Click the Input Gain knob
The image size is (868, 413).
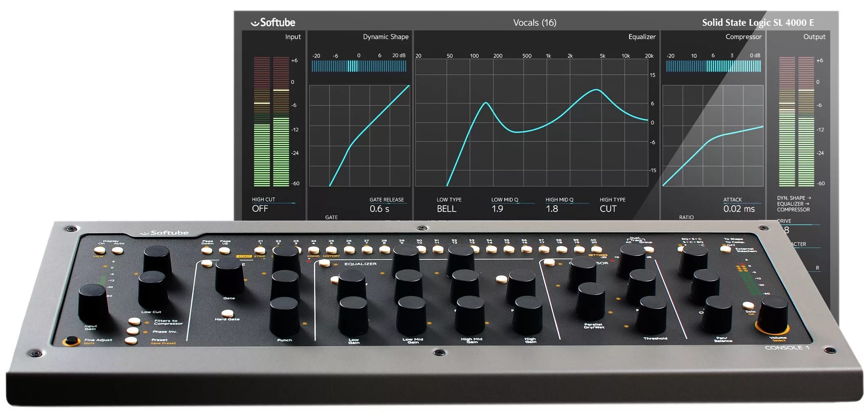(x=93, y=303)
